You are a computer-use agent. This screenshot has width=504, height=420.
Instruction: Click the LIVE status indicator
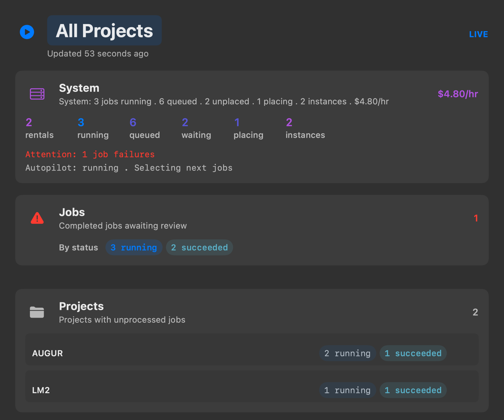point(478,34)
